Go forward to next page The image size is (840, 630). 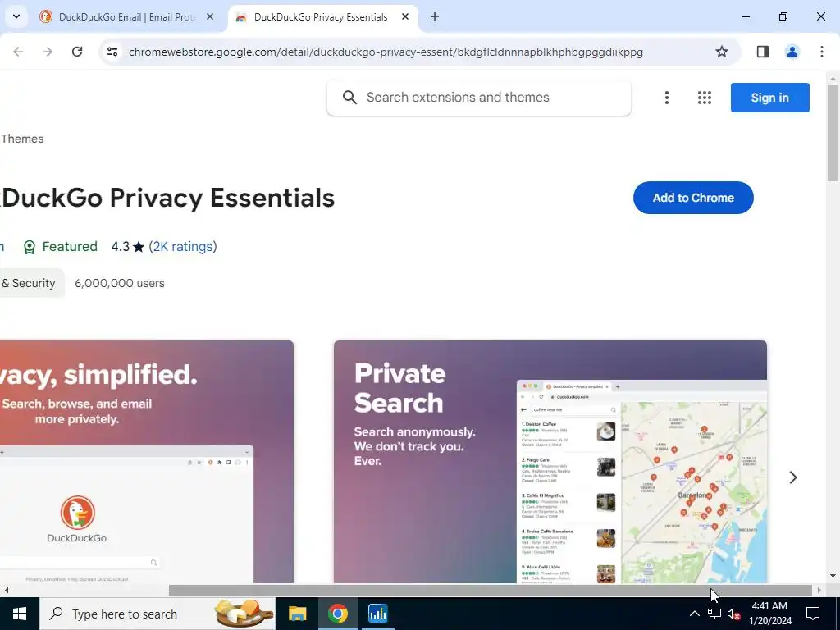coord(48,52)
